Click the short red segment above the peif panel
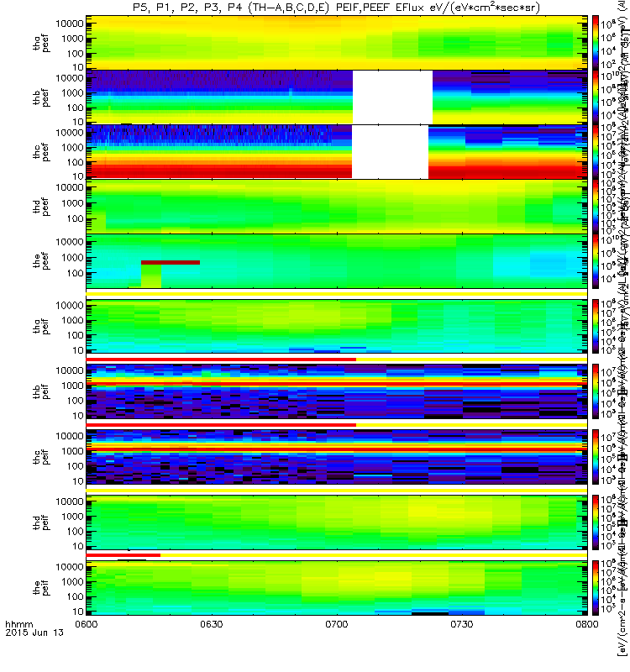Screen dimensions: 630x672 [x=123, y=555]
